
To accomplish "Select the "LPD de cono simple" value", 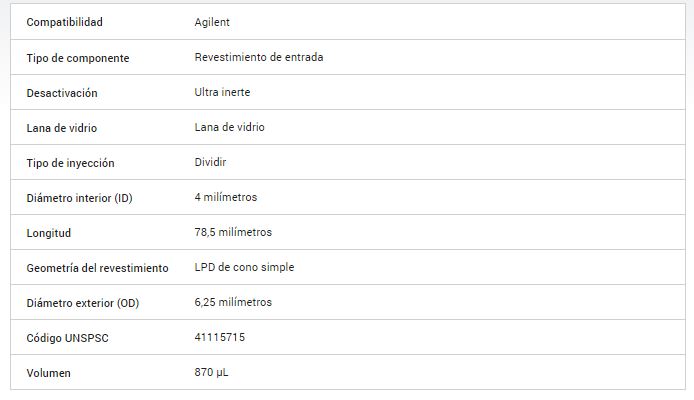I will pos(244,267).
